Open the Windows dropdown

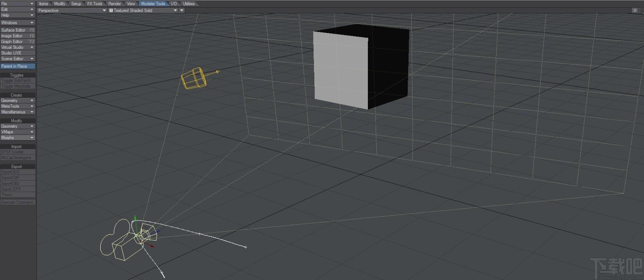18,23
